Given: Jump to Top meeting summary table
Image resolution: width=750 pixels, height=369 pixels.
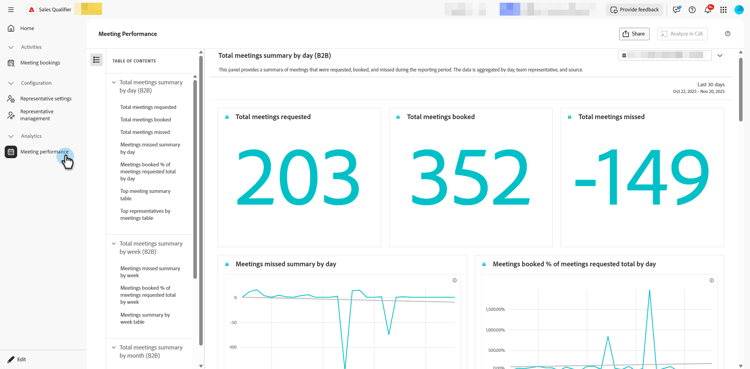Looking at the screenshot, I should 145,195.
